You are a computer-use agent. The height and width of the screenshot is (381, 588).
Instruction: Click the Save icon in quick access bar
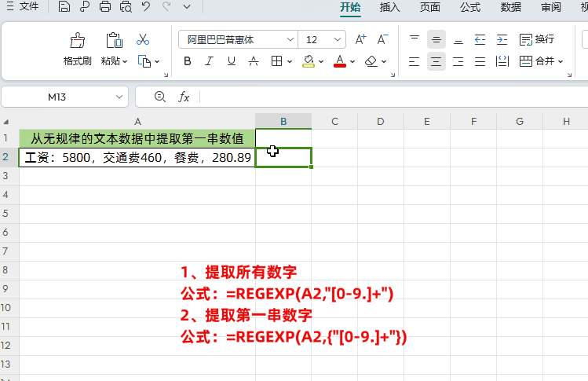point(64,8)
